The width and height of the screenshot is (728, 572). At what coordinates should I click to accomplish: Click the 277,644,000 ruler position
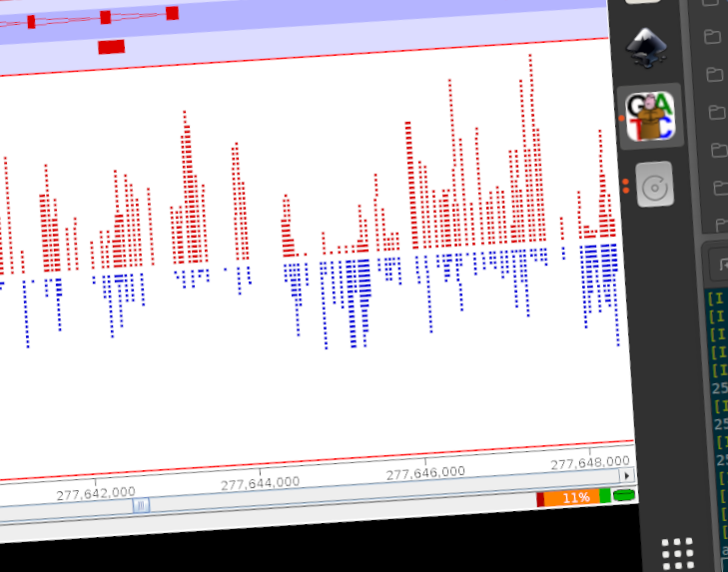tap(260, 482)
